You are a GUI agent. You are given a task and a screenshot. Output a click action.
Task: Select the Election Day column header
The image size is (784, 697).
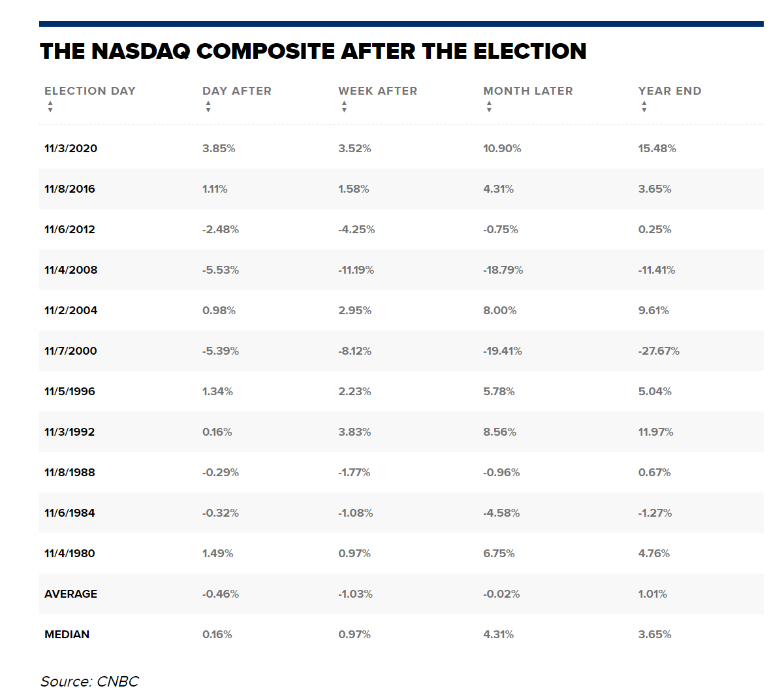90,91
